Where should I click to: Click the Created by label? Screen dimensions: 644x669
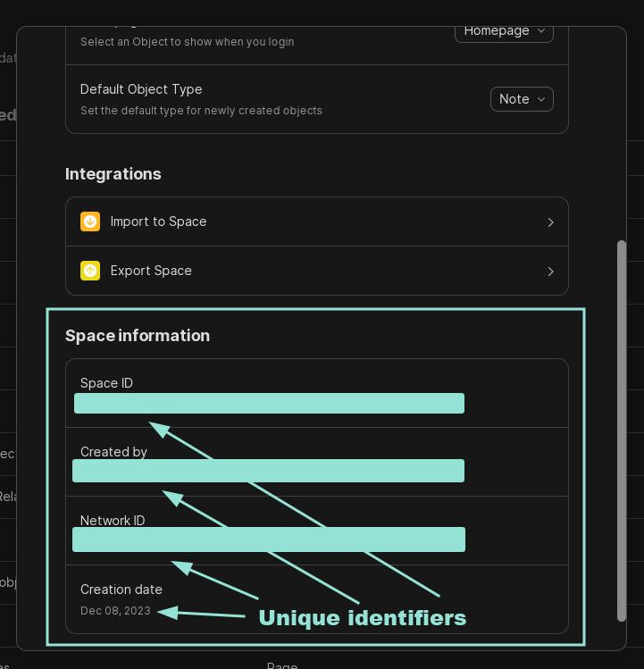pyautogui.click(x=113, y=452)
